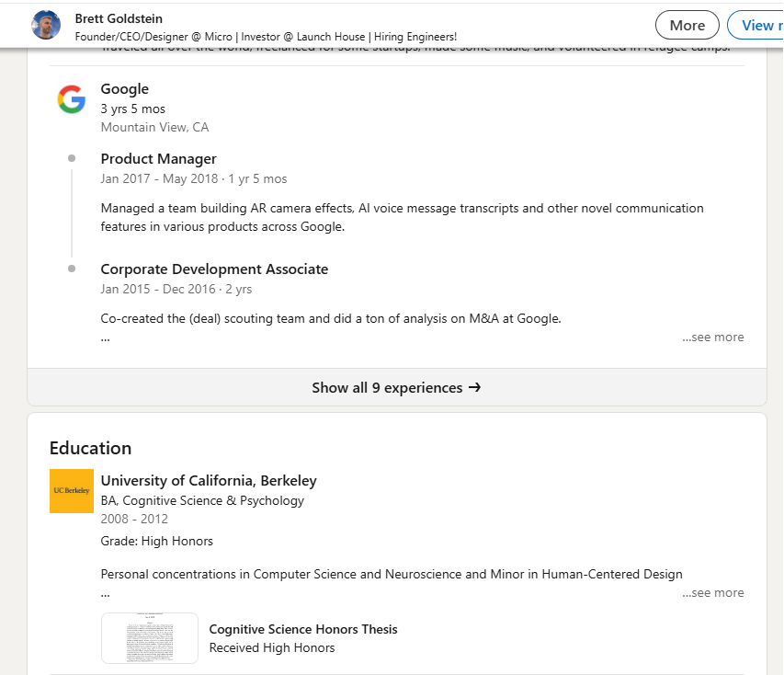Open the UC Berkeley school logo
784x675 pixels.
[72, 491]
